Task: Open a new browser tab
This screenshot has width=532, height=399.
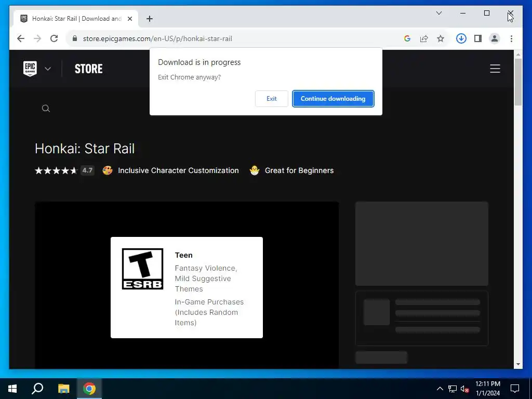Action: tap(150, 19)
